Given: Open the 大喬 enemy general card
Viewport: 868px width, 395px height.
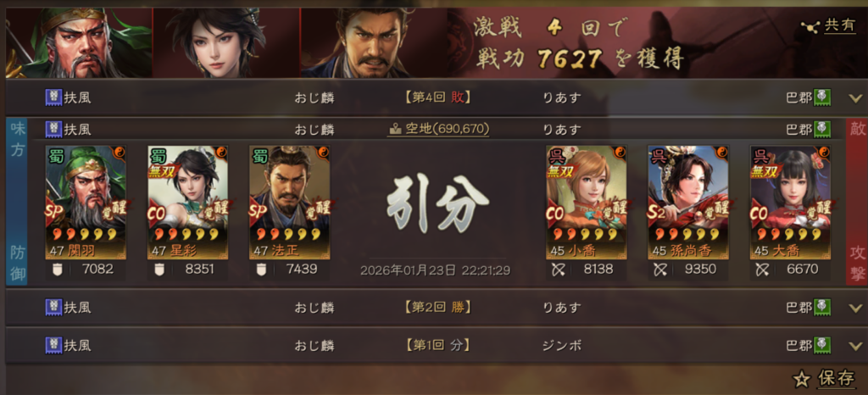Looking at the screenshot, I should [790, 203].
